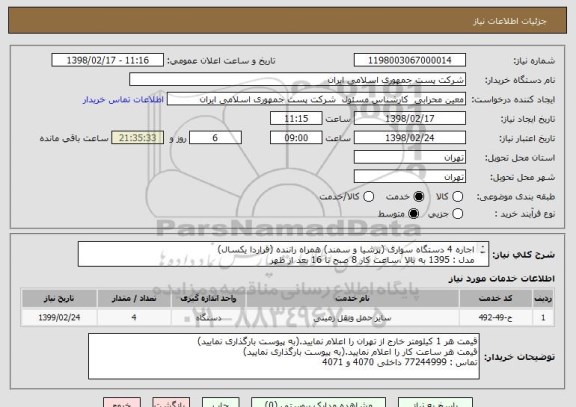Click the پاسخ به نیاز button
Screen dimensions: 576x407
click(435, 402)
